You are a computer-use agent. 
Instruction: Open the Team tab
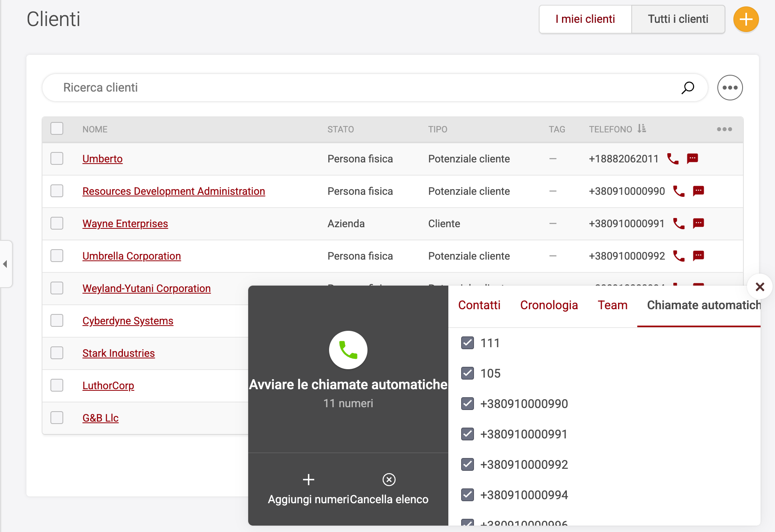pyautogui.click(x=612, y=305)
